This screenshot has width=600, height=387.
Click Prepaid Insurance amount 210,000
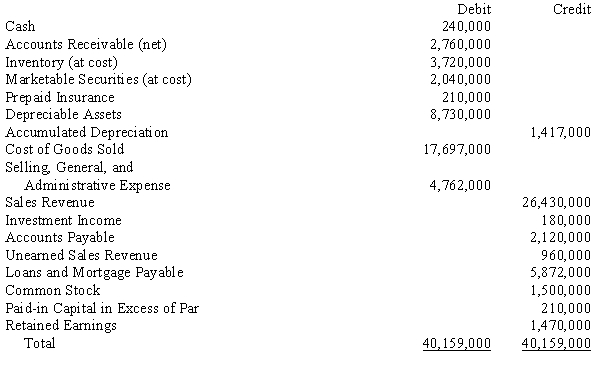click(466, 97)
